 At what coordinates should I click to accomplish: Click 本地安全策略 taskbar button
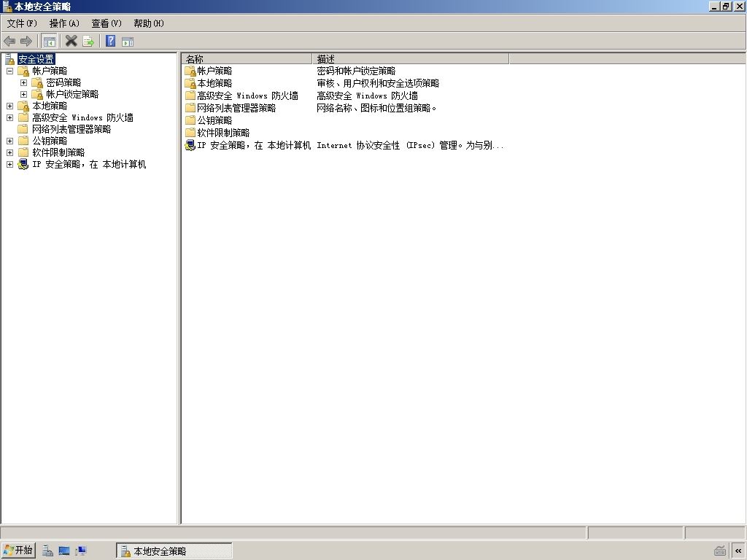(x=174, y=551)
